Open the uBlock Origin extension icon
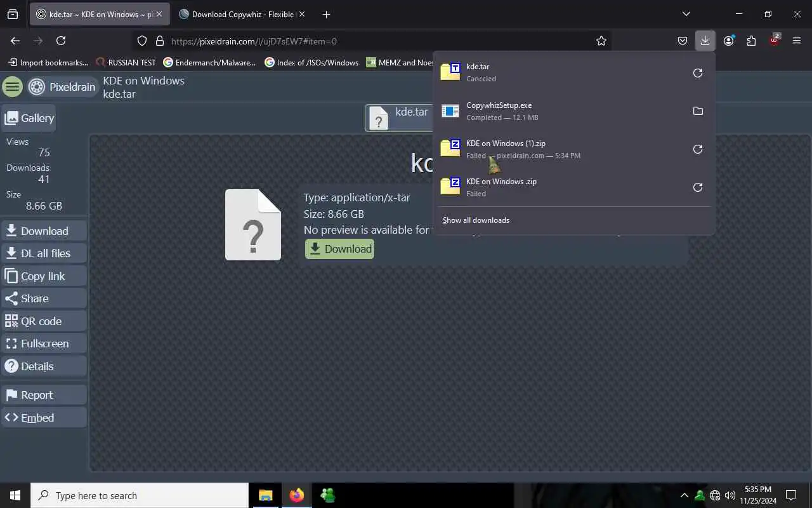 [x=774, y=41]
